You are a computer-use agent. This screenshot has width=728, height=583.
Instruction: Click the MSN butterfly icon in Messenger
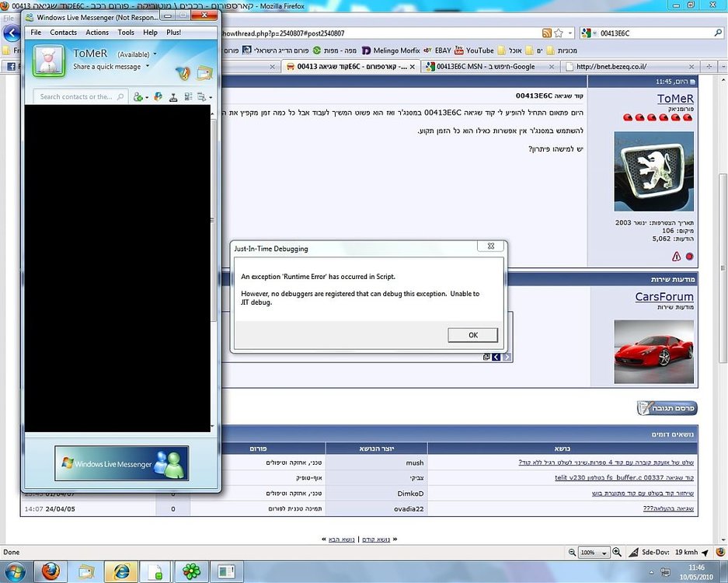click(183, 73)
